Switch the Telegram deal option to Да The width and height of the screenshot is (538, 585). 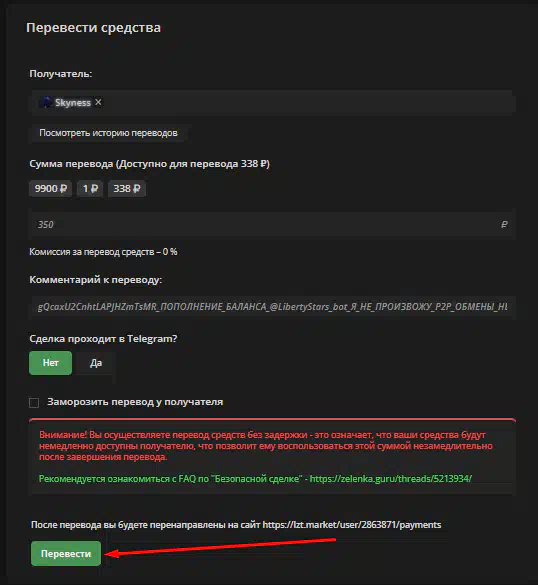[x=96, y=363]
